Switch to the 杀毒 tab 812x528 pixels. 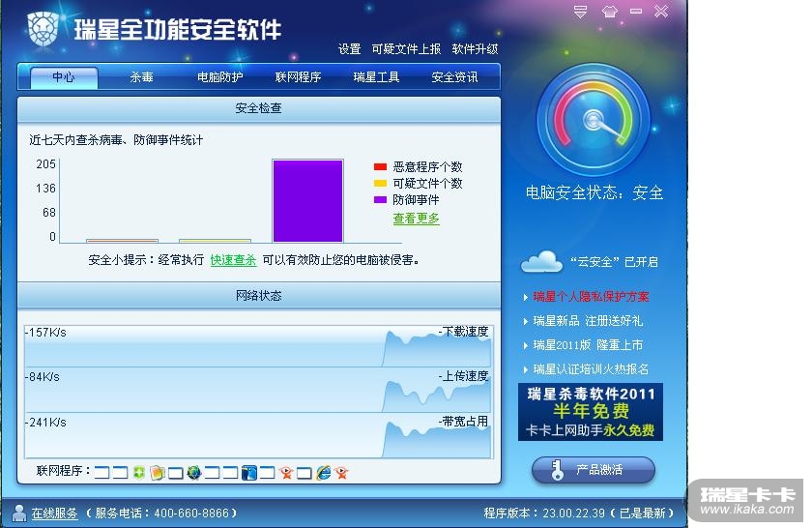pyautogui.click(x=141, y=77)
